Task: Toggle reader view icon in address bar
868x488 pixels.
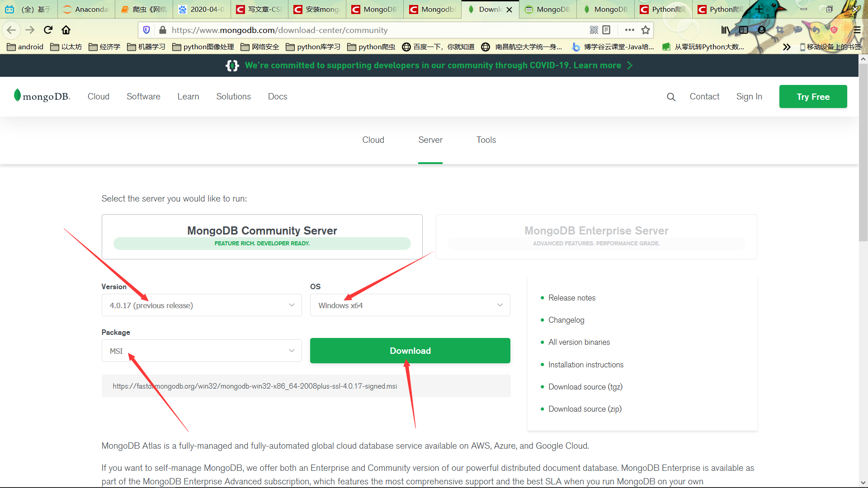Action: 607,30
